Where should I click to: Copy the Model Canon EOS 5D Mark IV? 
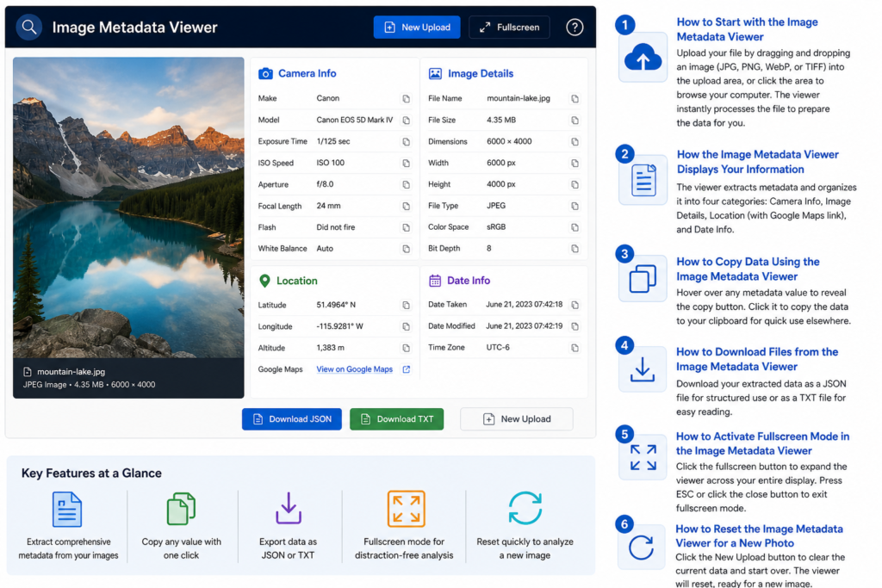point(407,121)
